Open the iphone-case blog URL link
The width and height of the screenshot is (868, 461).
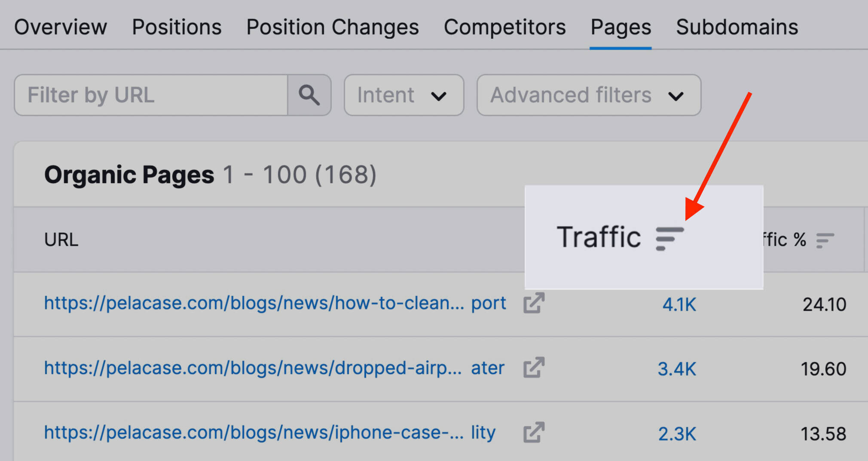click(x=270, y=433)
